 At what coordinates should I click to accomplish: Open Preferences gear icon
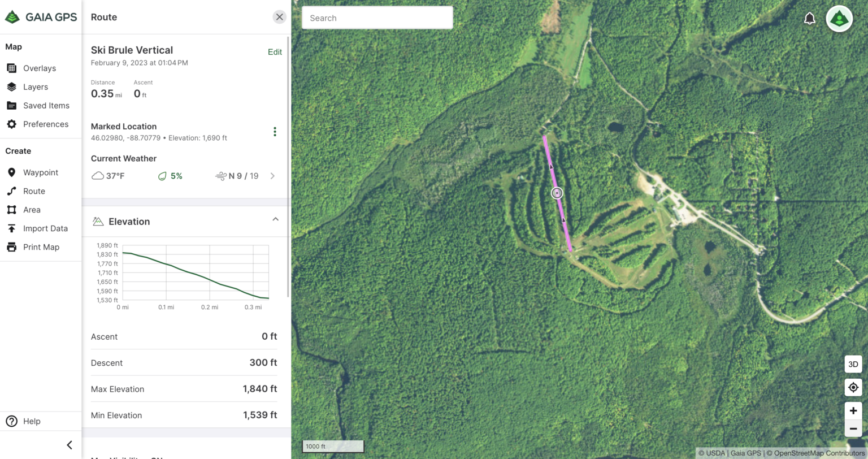click(11, 124)
